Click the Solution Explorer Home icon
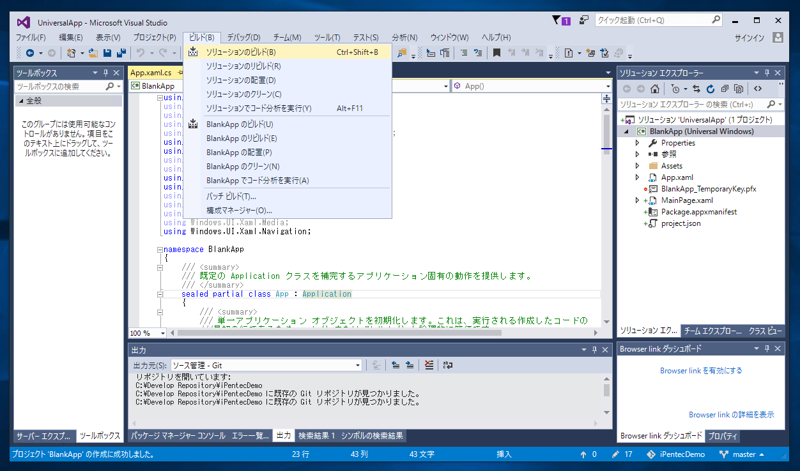This screenshot has width=800, height=471. coord(655,89)
